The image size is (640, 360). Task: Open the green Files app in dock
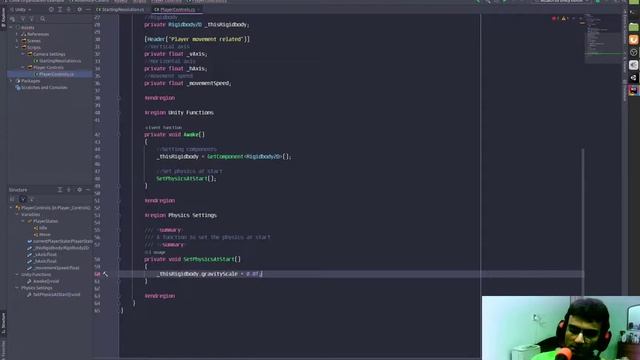[x=633, y=27]
